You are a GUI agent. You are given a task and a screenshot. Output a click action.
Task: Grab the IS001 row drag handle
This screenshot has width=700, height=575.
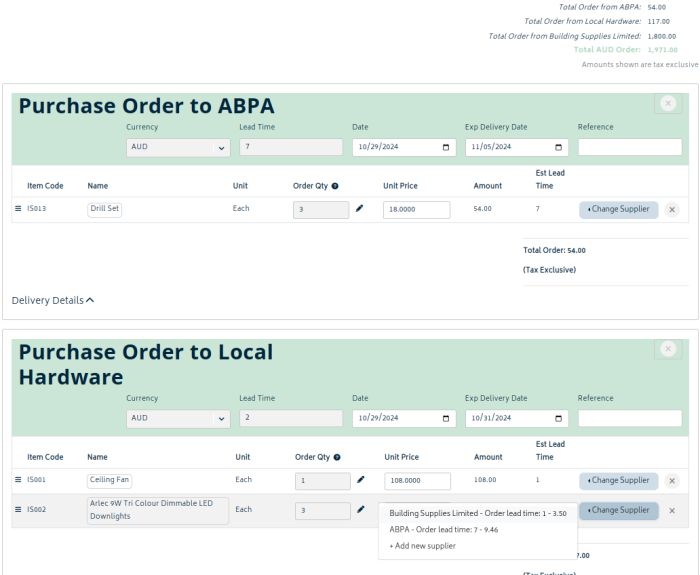click(18, 479)
